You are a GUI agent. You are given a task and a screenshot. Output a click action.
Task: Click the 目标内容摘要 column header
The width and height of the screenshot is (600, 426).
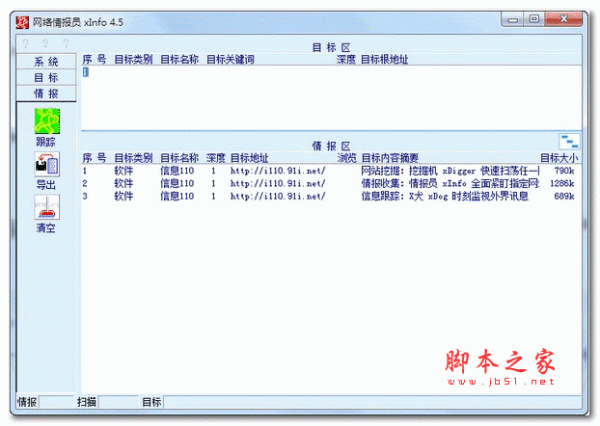pos(390,158)
